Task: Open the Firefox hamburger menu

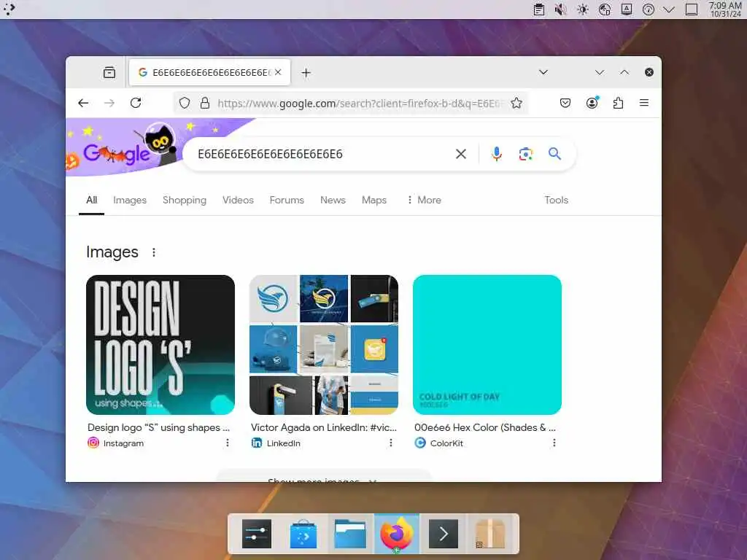Action: pos(644,103)
